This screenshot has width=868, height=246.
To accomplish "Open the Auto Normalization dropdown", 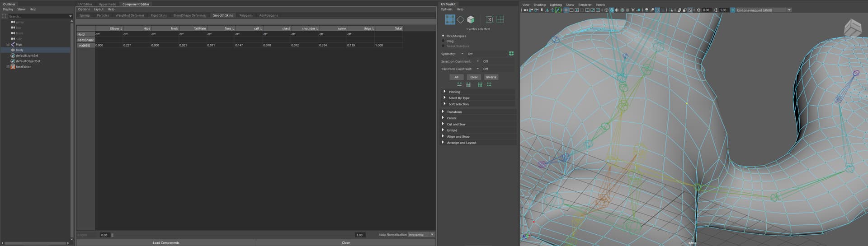I will pos(421,235).
